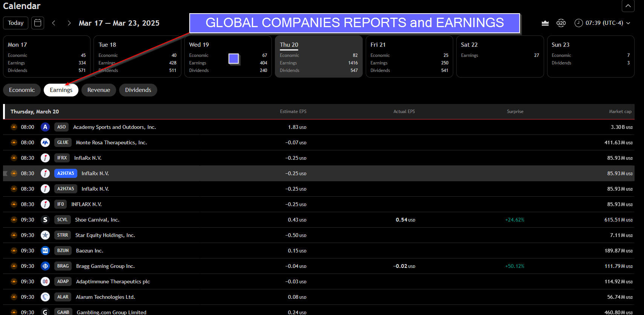Click the Today button
Image resolution: width=644 pixels, height=315 pixels.
pyautogui.click(x=16, y=23)
